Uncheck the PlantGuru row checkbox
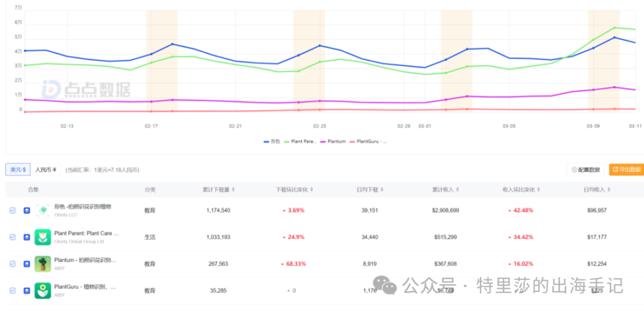644x311 pixels. pyautogui.click(x=13, y=291)
